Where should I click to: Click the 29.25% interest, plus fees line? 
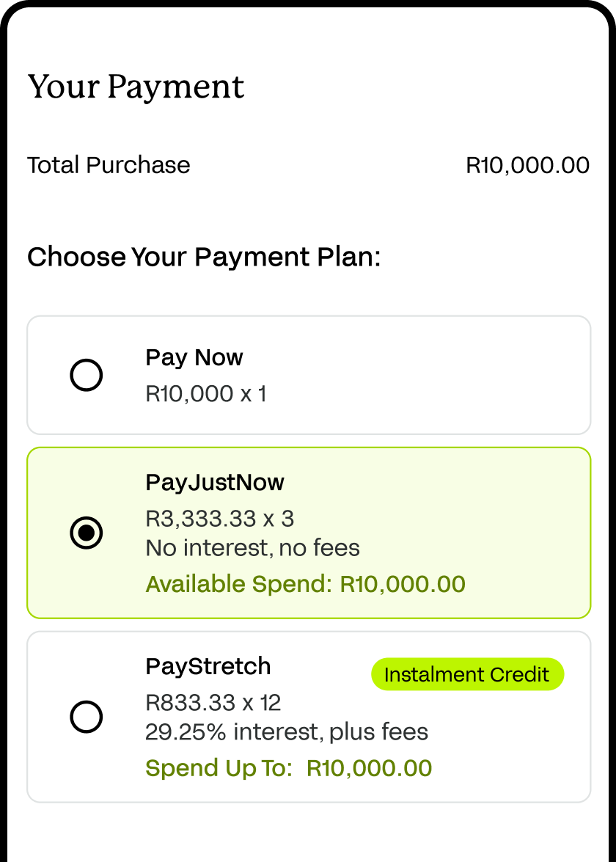287,731
